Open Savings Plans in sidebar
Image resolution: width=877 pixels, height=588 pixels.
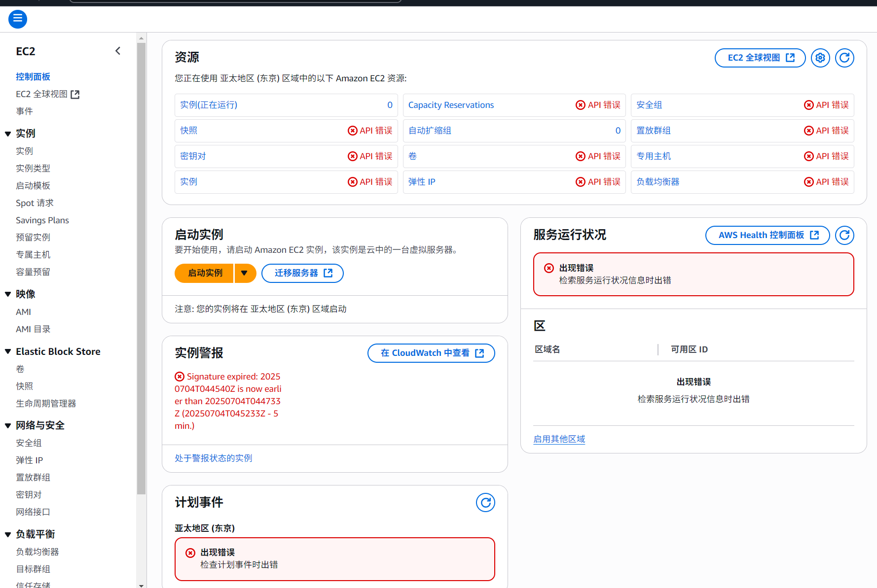coord(42,220)
